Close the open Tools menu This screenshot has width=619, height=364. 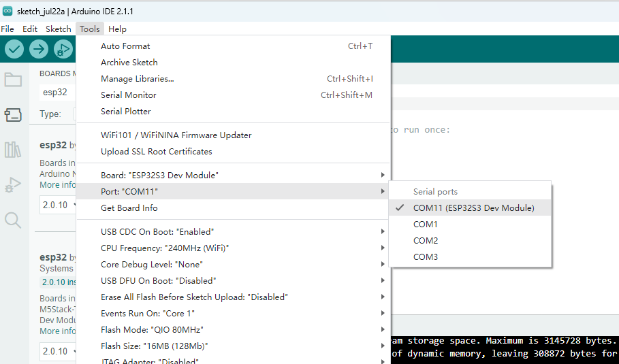coord(90,29)
